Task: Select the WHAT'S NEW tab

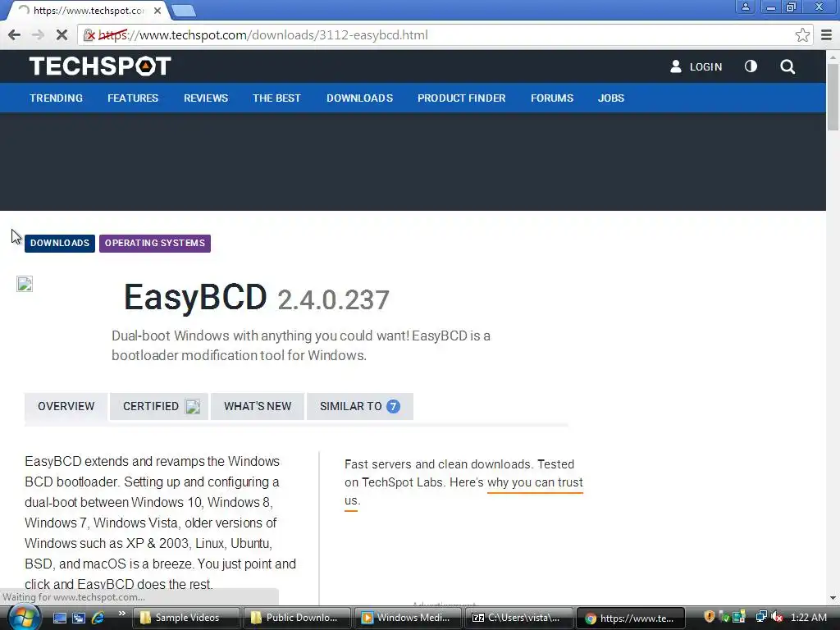Action: [x=258, y=407]
